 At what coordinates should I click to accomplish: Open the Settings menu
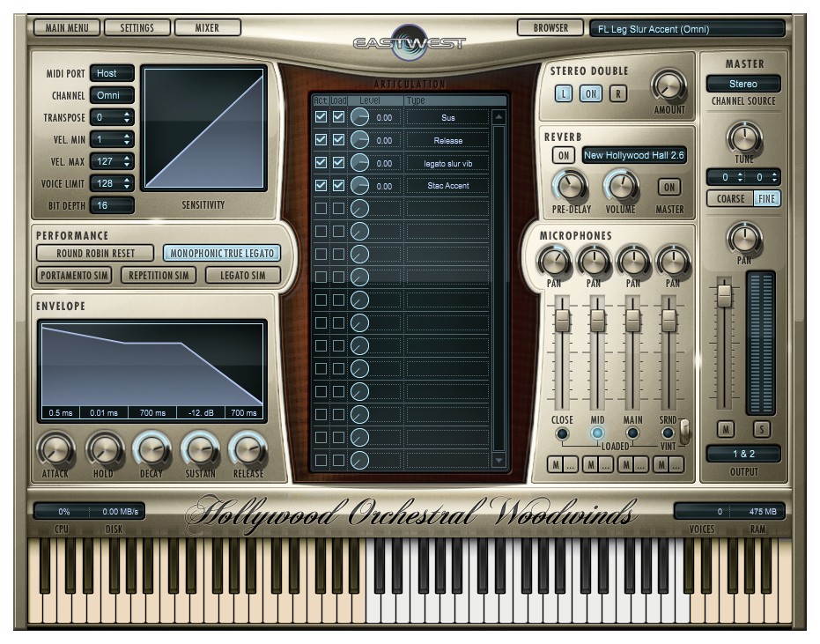pos(137,27)
